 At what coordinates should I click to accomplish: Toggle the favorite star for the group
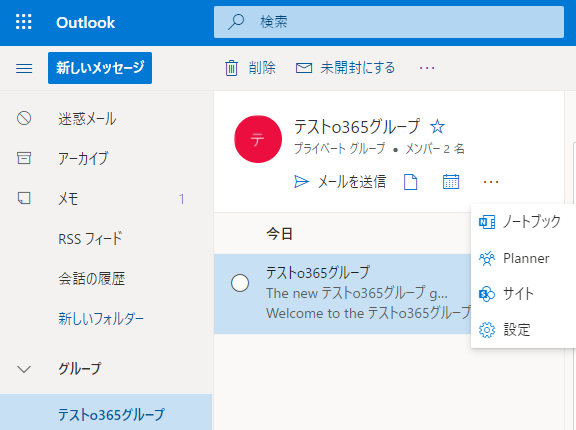tap(437, 127)
